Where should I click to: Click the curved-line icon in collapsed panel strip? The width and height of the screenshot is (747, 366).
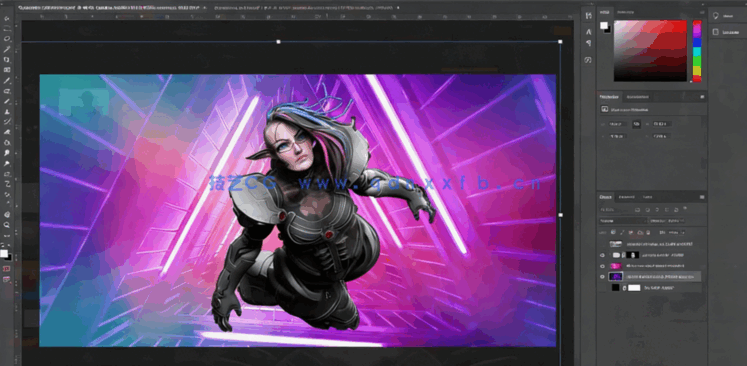(588, 60)
